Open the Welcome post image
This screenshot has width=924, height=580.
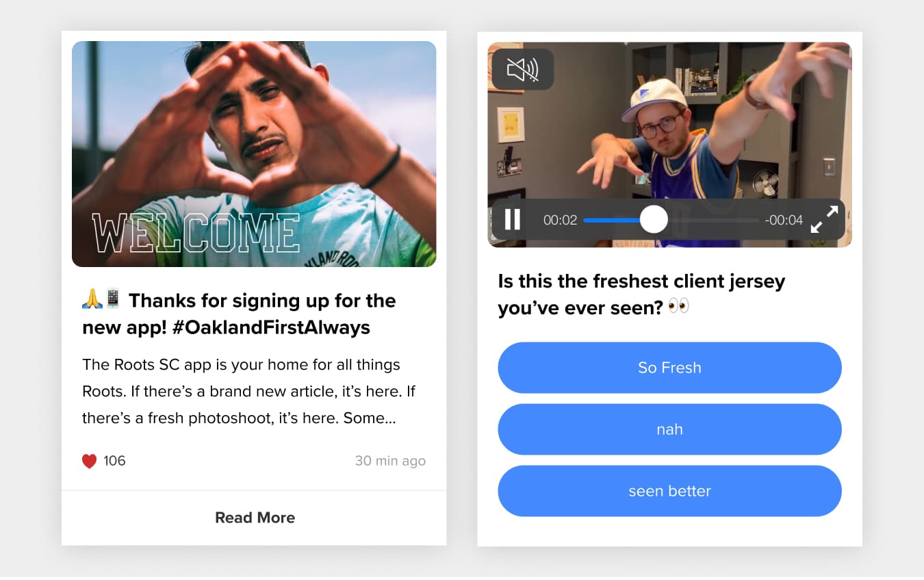click(x=254, y=154)
